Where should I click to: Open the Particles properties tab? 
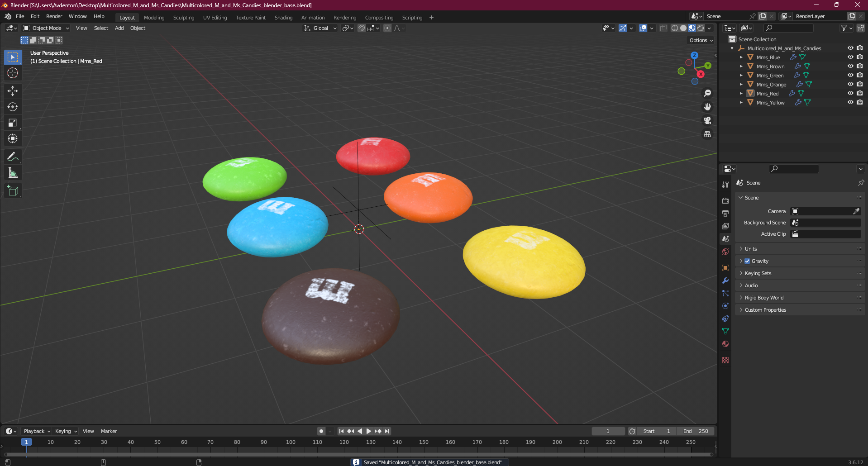pyautogui.click(x=725, y=293)
